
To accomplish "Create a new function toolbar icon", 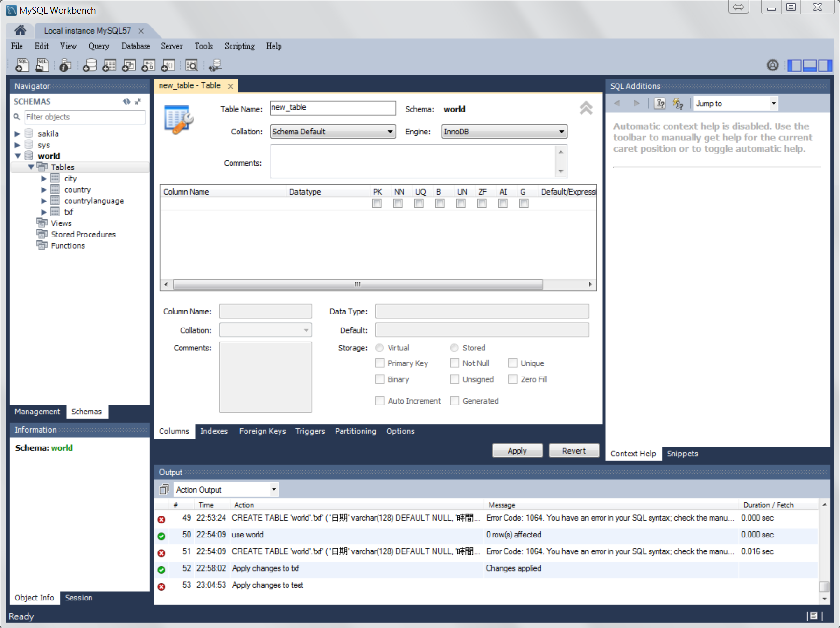I will pos(168,65).
